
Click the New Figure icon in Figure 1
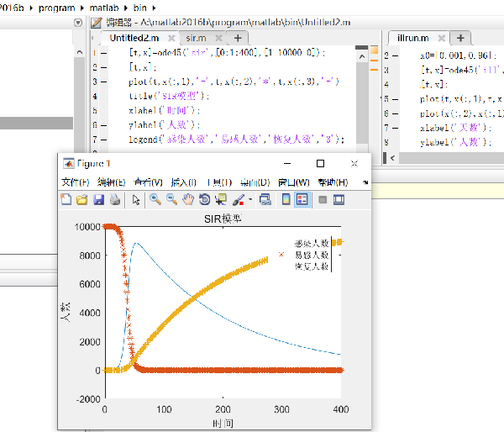coord(66,199)
